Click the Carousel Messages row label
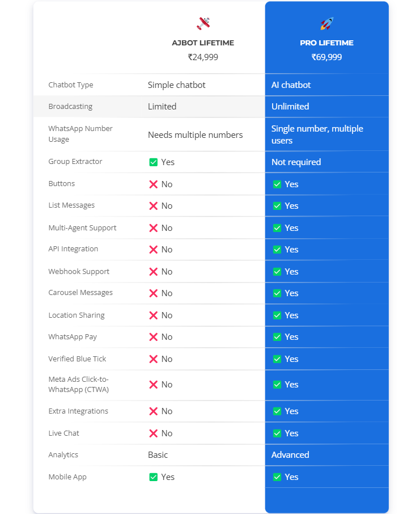Viewport: 420px width, 514px height. [x=80, y=292]
